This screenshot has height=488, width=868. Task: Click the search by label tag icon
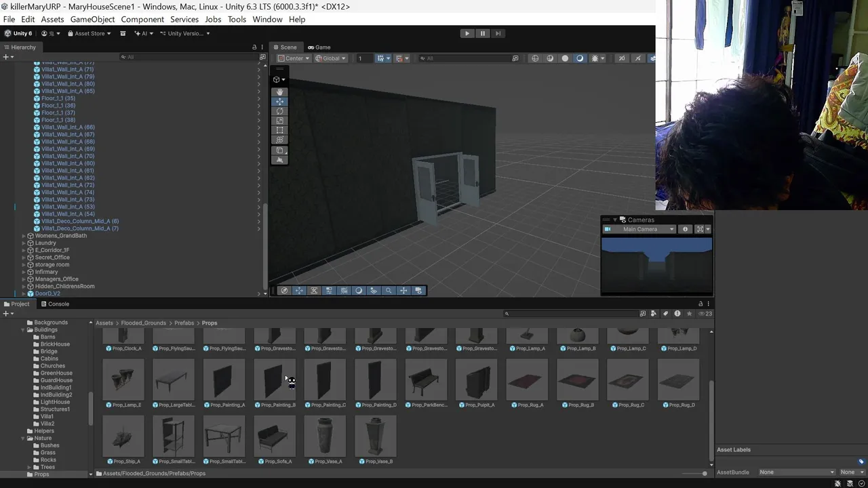(x=665, y=314)
